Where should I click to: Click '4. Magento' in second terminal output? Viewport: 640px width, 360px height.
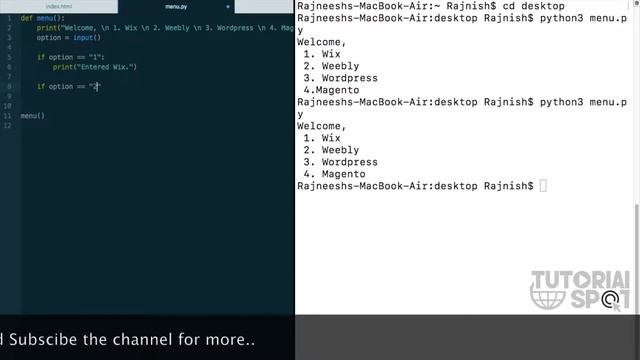pyautogui.click(x=334, y=174)
